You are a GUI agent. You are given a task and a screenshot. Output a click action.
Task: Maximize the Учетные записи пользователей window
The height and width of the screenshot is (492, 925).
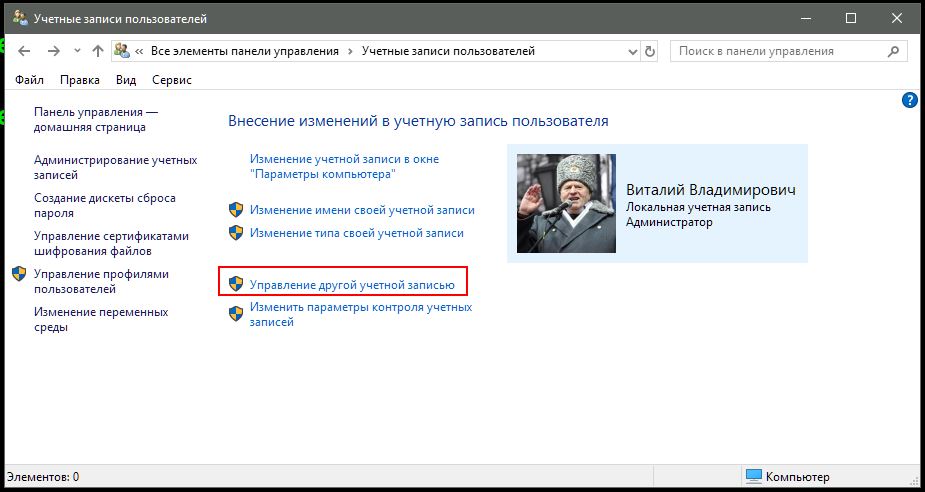click(851, 18)
